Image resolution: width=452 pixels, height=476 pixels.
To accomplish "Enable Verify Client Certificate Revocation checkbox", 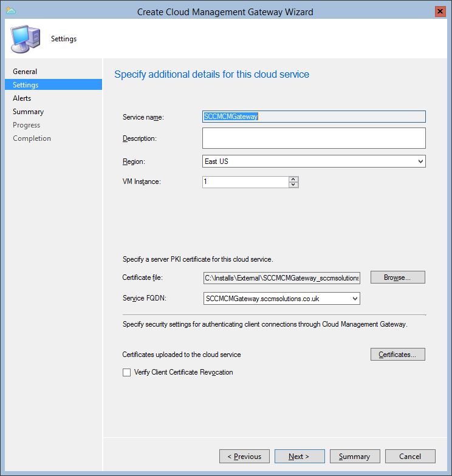I will (126, 372).
